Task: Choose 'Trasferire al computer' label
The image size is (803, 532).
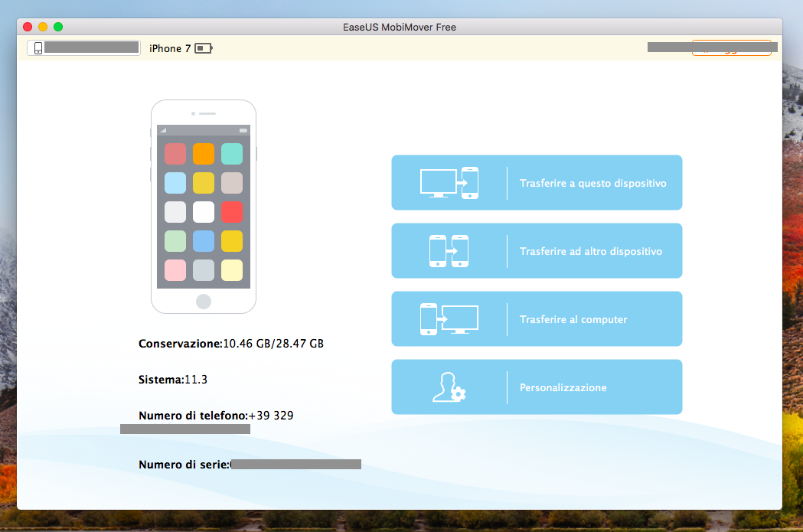Action: pyautogui.click(x=573, y=319)
